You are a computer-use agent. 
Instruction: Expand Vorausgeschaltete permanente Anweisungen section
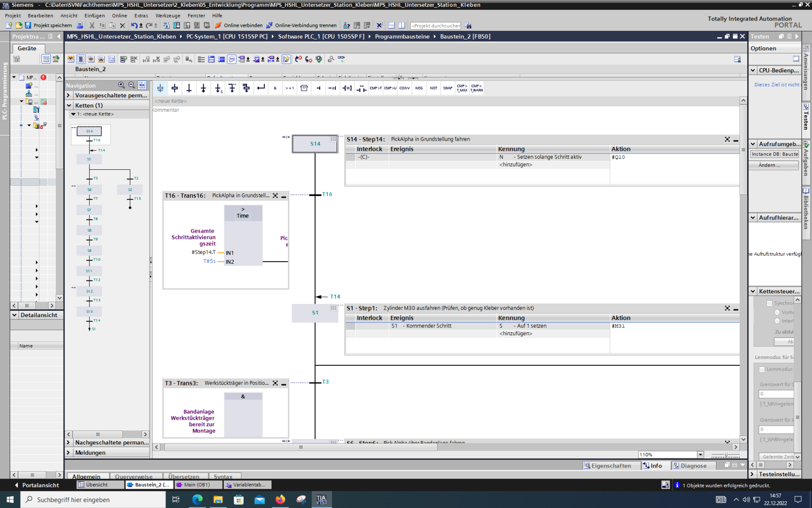[69, 96]
